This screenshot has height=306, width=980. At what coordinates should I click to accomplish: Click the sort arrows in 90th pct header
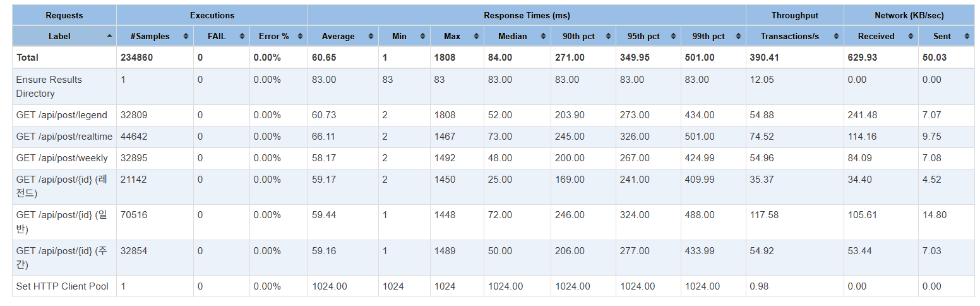[x=609, y=37]
